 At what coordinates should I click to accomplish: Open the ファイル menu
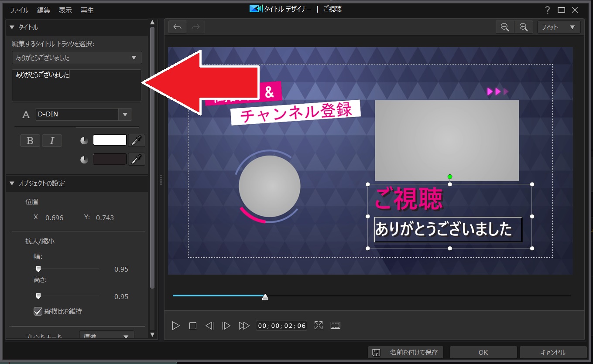tap(19, 10)
